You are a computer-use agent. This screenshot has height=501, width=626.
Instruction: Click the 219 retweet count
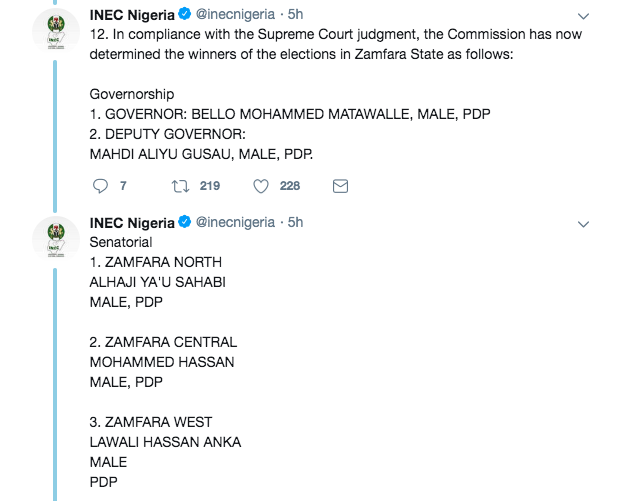coord(210,186)
